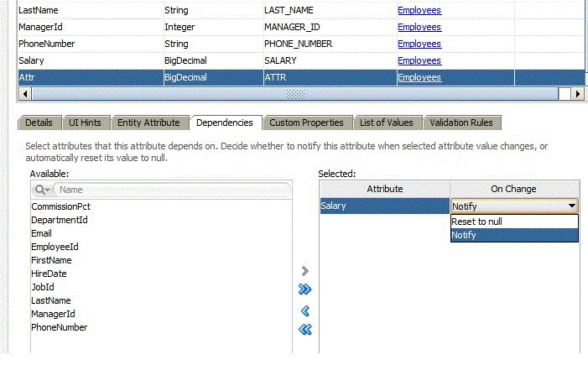The width and height of the screenshot is (588, 386).
Task: Open the On Change dropdown for Salary
Action: pyautogui.click(x=571, y=206)
